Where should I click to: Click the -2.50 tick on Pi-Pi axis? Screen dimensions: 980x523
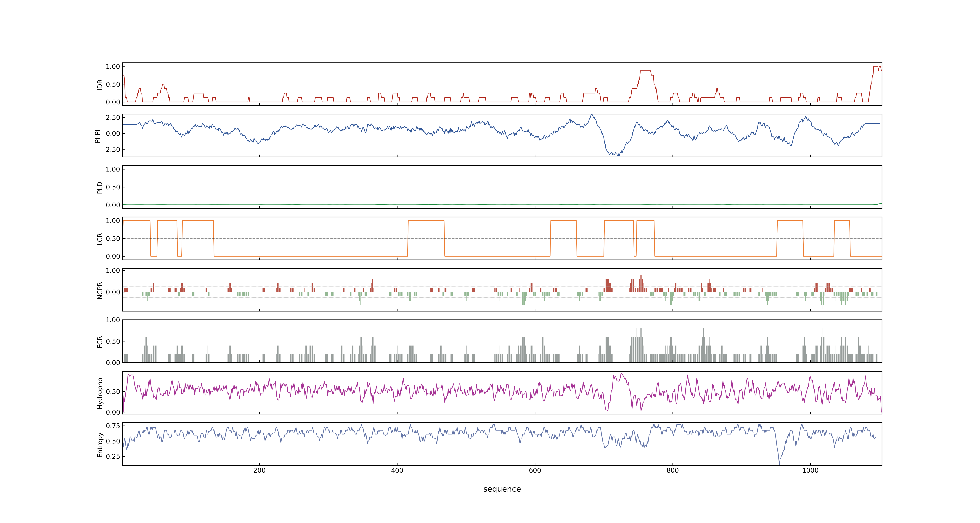click(x=111, y=150)
